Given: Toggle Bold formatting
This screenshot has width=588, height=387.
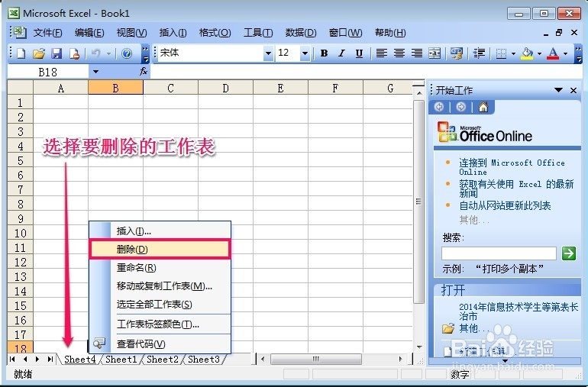Looking at the screenshot, I should (324, 53).
